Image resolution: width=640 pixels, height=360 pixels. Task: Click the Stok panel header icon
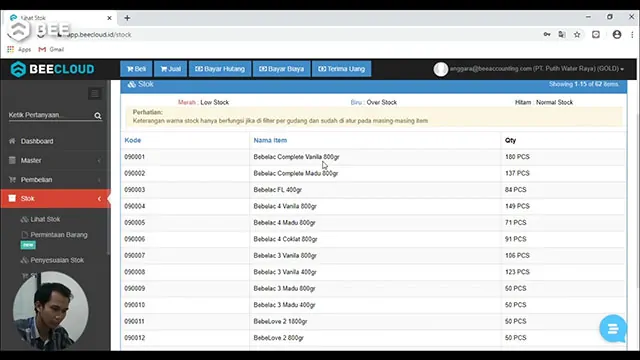[131, 84]
